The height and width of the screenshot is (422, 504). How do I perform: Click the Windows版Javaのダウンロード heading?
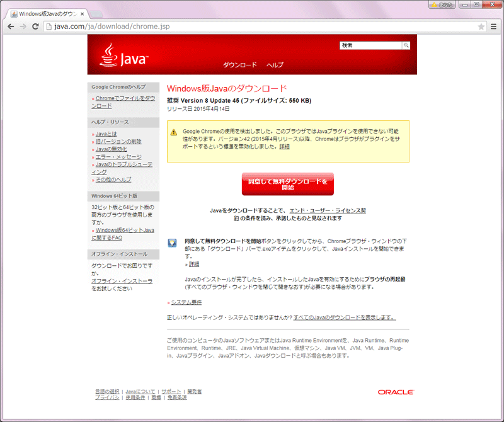click(x=227, y=88)
